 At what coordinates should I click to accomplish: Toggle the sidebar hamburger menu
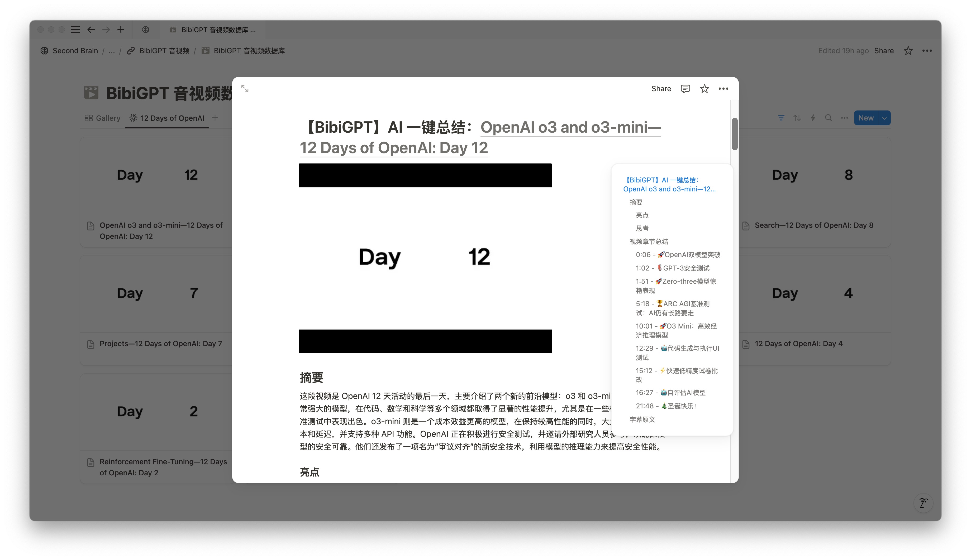click(75, 30)
